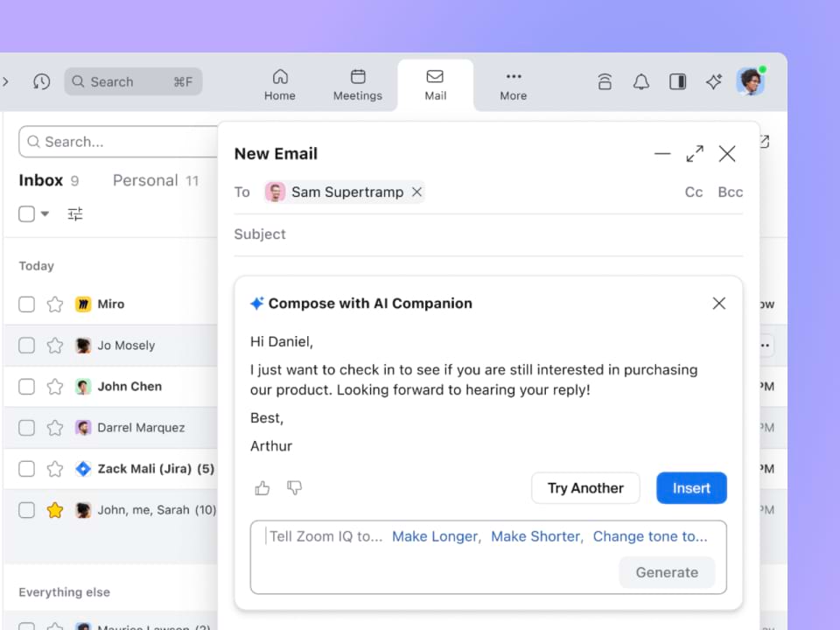The width and height of the screenshot is (840, 630).
Task: Open the select-all dropdown arrow
Action: click(x=45, y=214)
